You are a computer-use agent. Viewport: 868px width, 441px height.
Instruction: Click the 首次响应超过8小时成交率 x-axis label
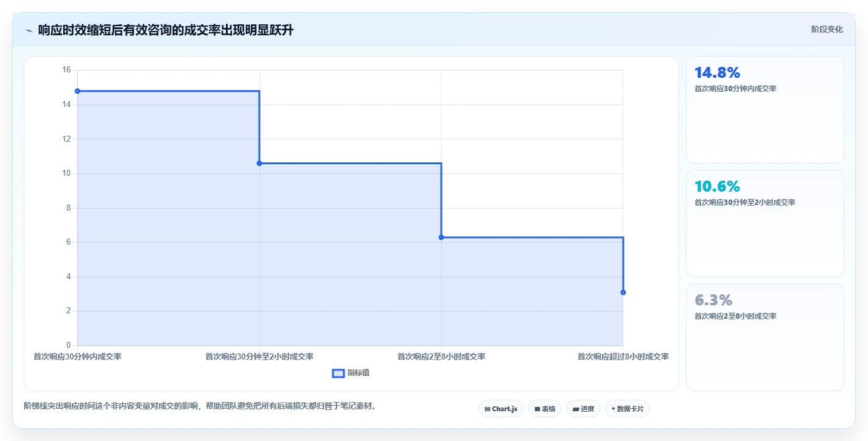click(623, 356)
